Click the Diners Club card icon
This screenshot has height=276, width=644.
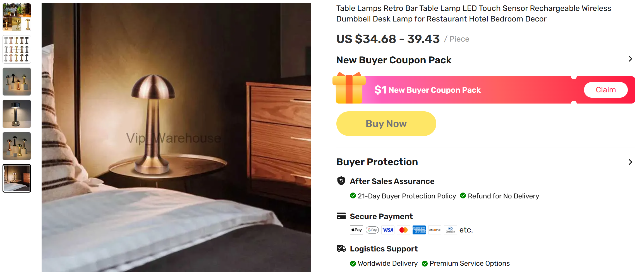tap(450, 230)
